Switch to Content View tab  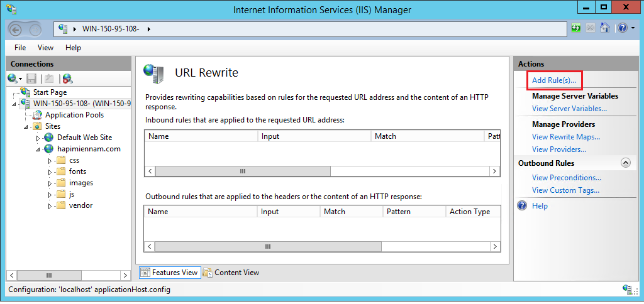coord(231,273)
